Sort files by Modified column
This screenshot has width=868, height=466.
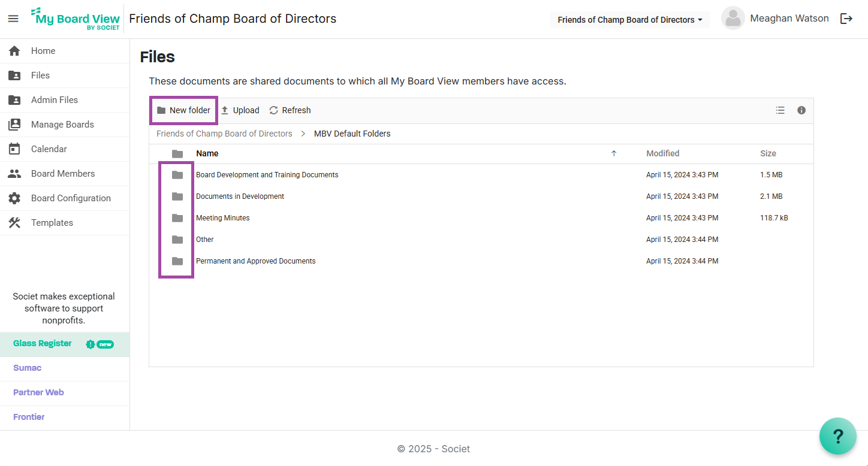(662, 153)
